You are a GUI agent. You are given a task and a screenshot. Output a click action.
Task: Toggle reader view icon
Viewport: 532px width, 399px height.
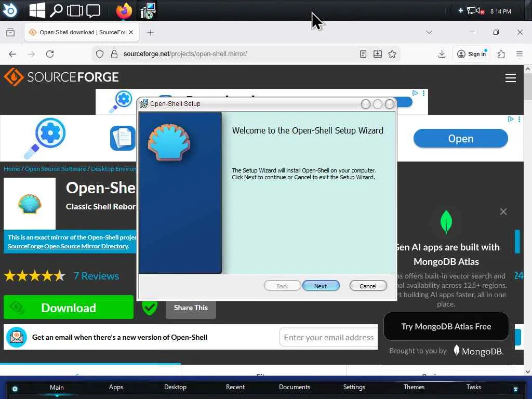[363, 54]
